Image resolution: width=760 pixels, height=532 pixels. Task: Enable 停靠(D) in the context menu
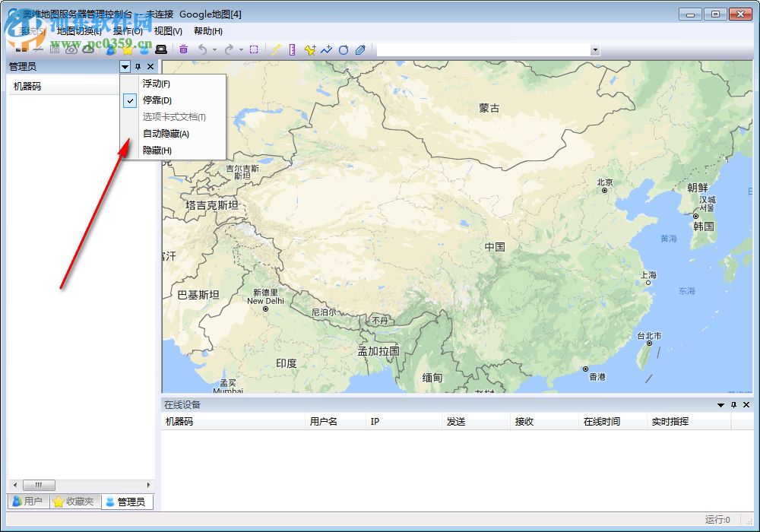tap(156, 100)
